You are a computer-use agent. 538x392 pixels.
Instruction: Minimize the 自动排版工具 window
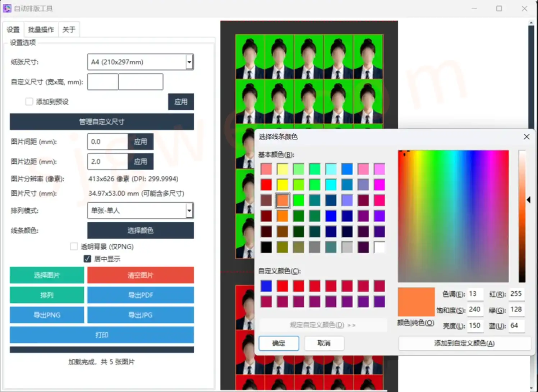click(474, 8)
